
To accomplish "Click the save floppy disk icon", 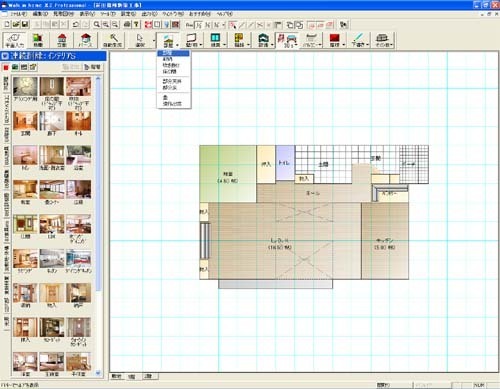I will 25,25.
